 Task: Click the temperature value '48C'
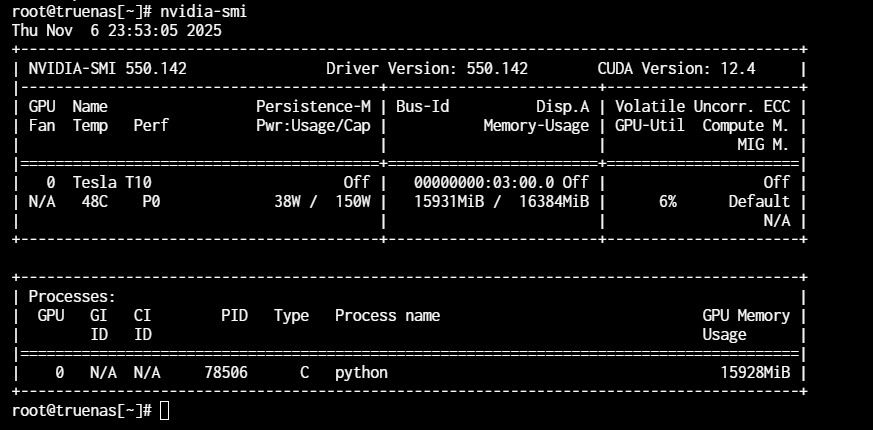[x=95, y=202]
